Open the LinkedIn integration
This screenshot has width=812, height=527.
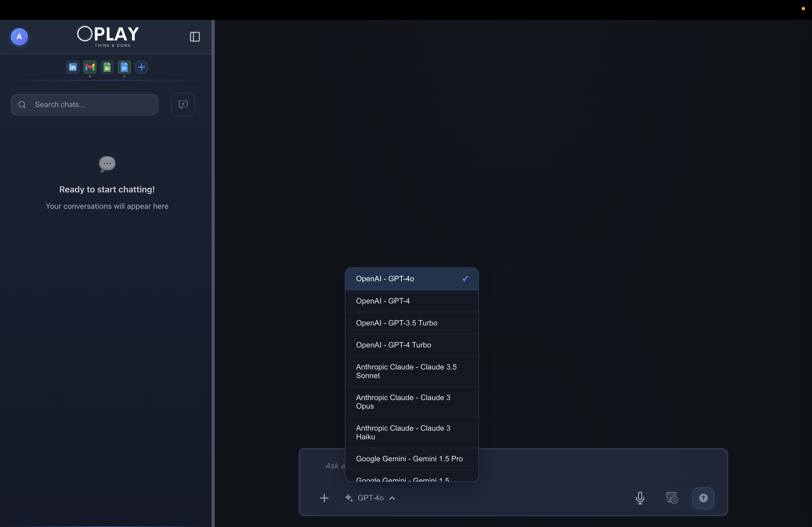72,67
